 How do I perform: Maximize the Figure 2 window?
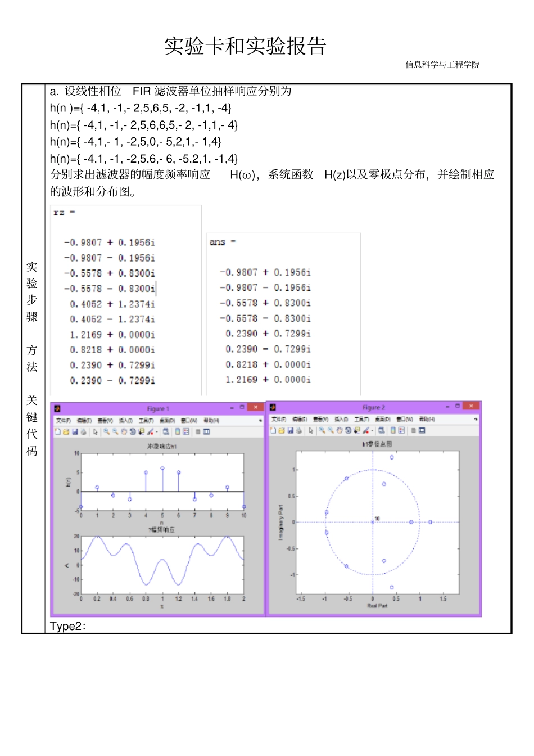click(x=458, y=406)
